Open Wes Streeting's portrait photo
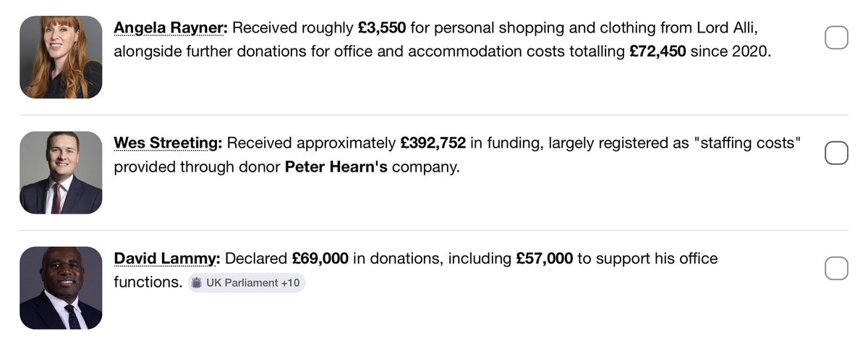Image resolution: width=868 pixels, height=339 pixels. (x=61, y=172)
